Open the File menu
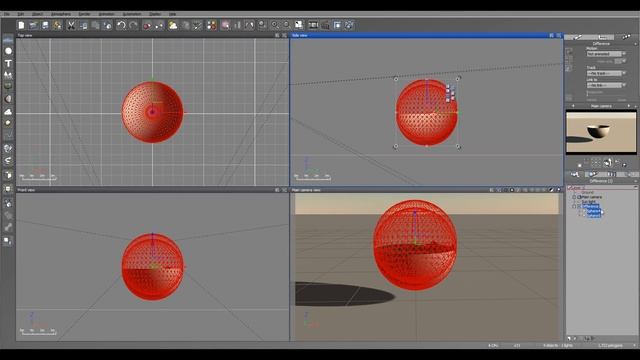640x360 pixels. (x=7, y=14)
